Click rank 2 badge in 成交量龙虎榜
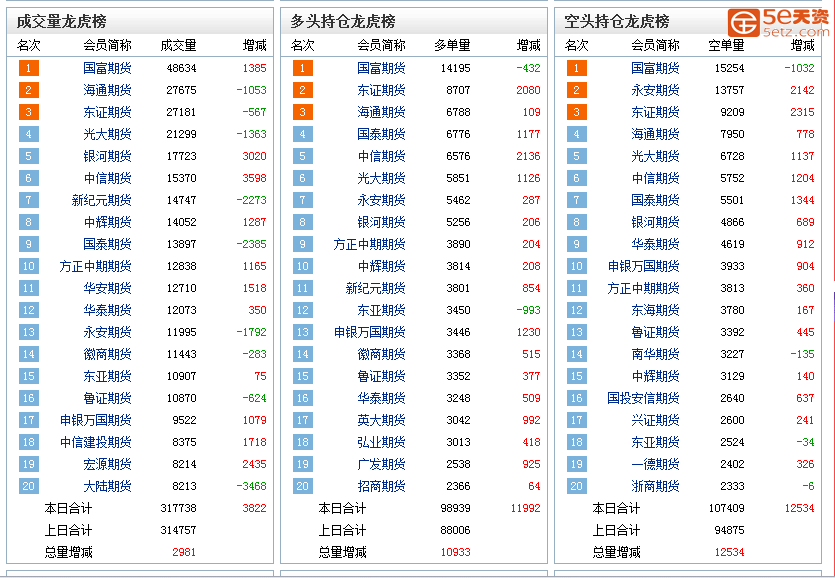Image resolution: width=835 pixels, height=578 pixels. 29,90
